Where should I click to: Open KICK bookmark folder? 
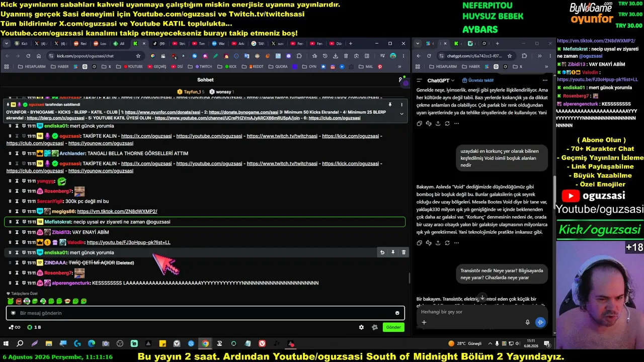(228, 66)
